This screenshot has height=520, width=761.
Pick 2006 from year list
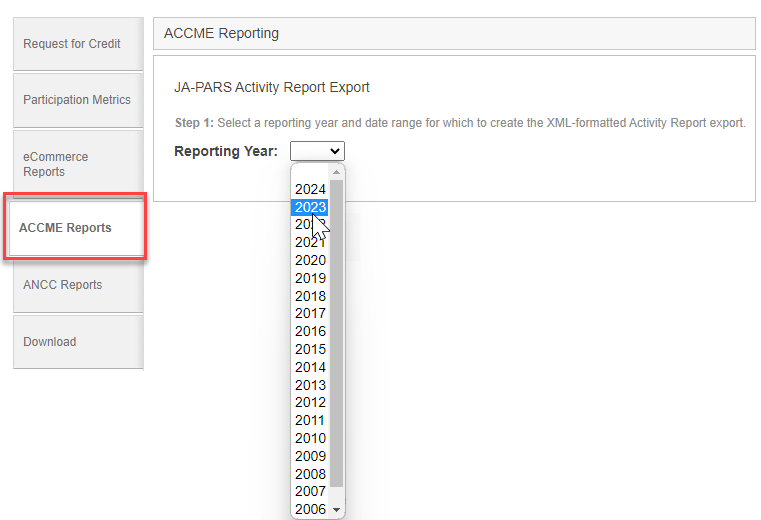click(311, 509)
